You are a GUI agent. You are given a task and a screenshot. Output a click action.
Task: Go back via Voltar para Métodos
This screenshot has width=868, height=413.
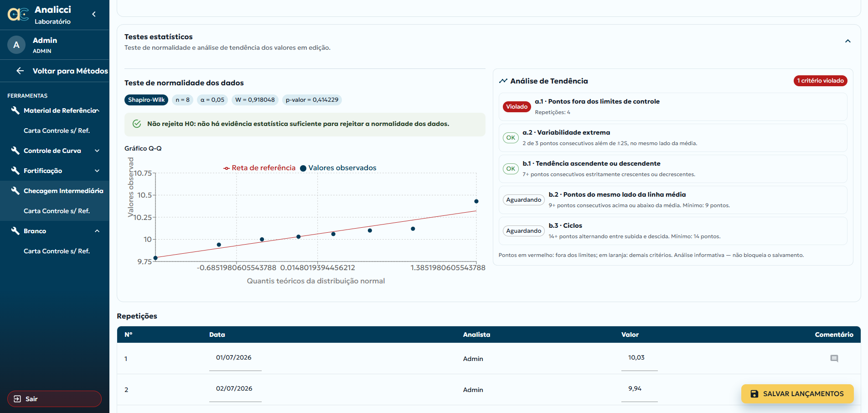pos(55,71)
